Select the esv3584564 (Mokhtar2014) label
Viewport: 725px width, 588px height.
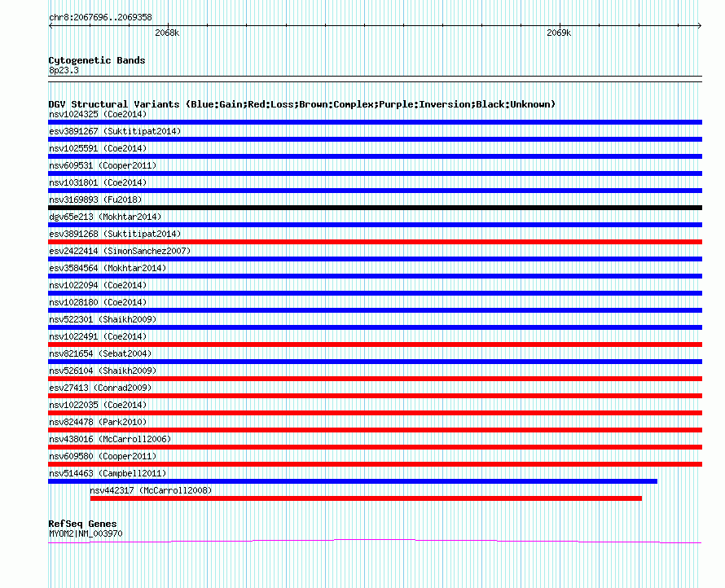pyautogui.click(x=108, y=268)
